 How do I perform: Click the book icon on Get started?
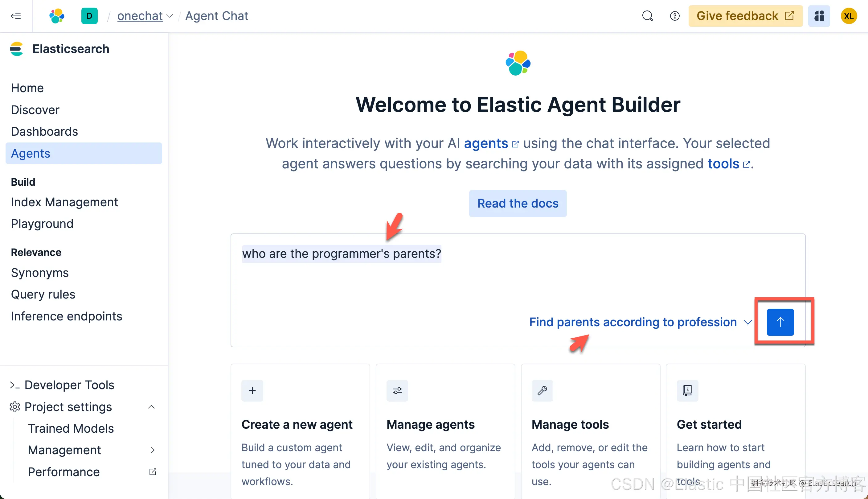tap(687, 391)
